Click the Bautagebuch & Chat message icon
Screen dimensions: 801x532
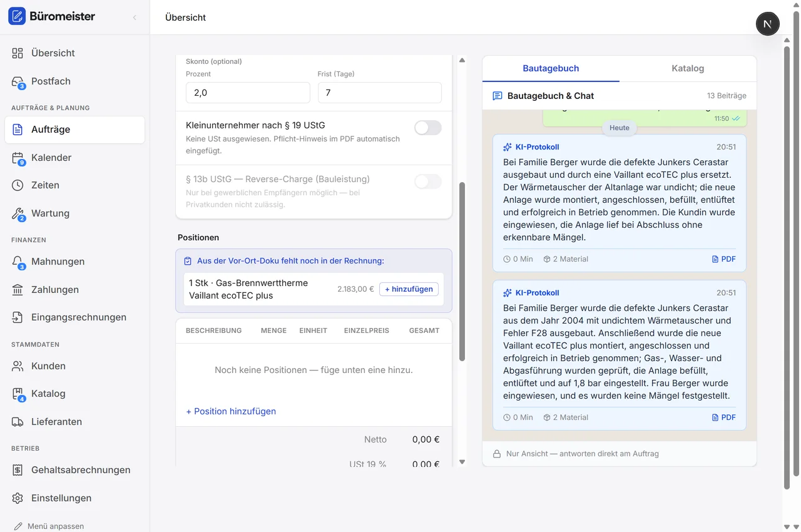pos(497,96)
